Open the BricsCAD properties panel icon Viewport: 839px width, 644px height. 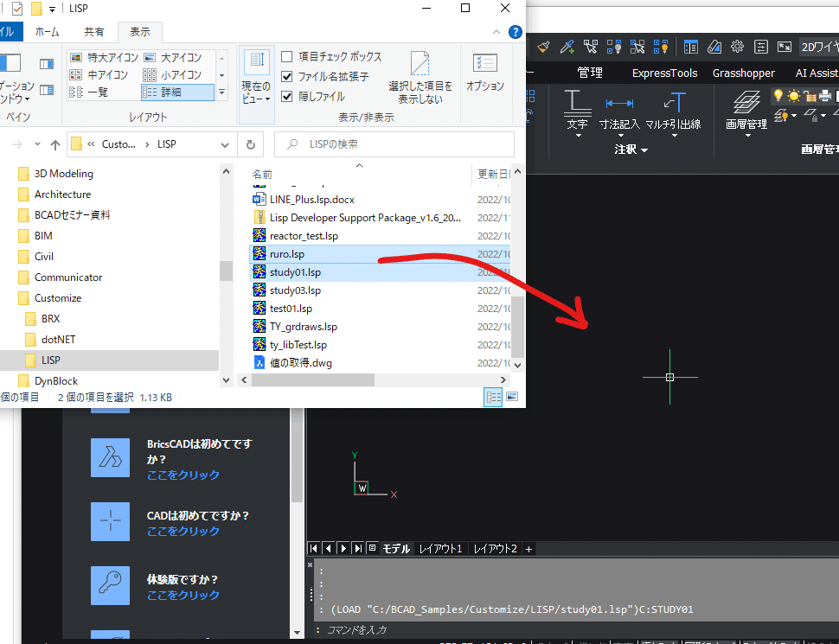[x=691, y=47]
